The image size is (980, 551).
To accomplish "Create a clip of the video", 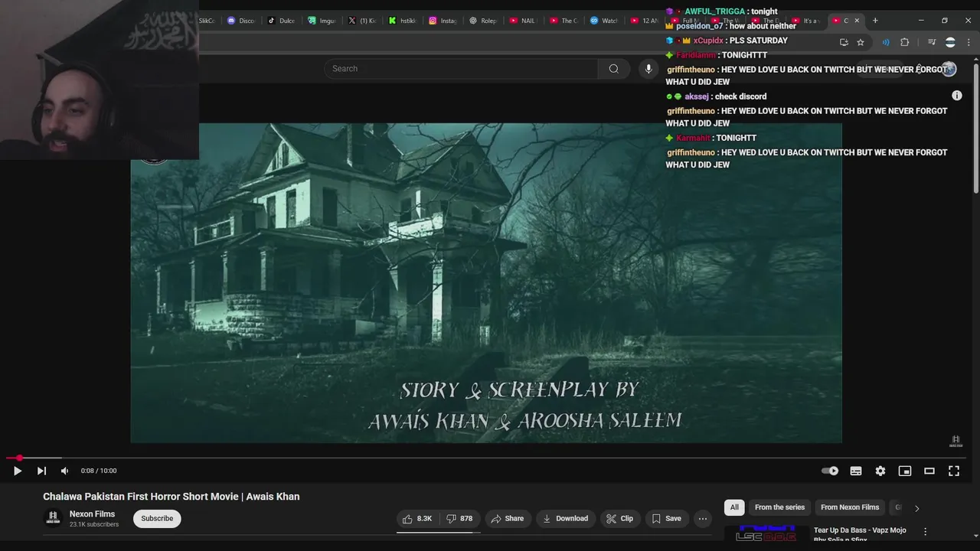I will coord(619,518).
